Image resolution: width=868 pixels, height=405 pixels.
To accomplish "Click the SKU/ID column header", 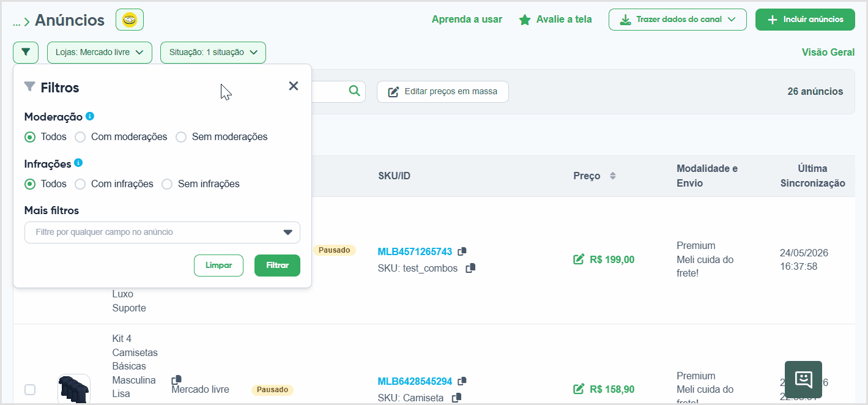I will click(x=395, y=176).
